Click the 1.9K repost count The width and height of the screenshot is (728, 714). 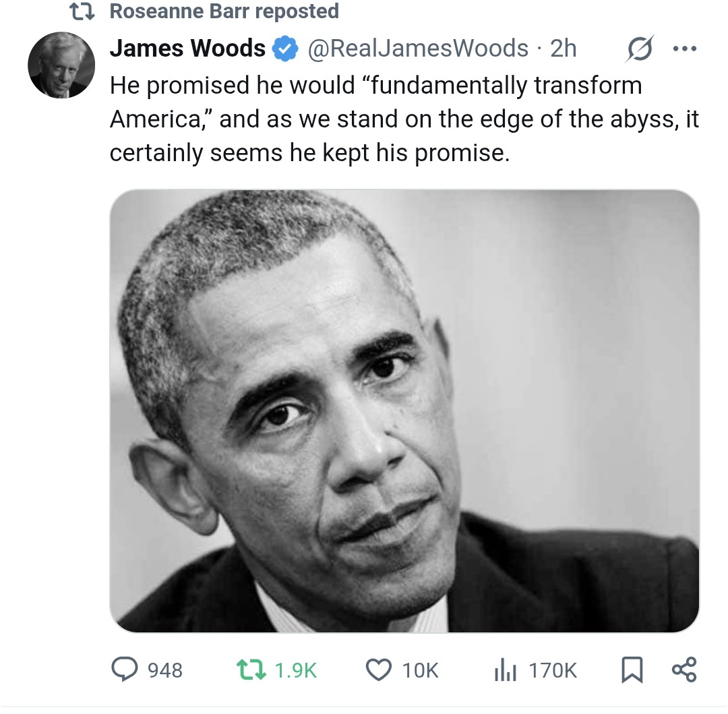tap(295, 670)
